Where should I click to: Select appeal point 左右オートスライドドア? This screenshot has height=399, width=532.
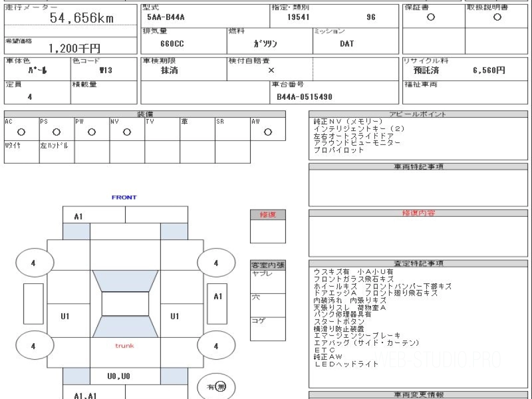(x=353, y=136)
